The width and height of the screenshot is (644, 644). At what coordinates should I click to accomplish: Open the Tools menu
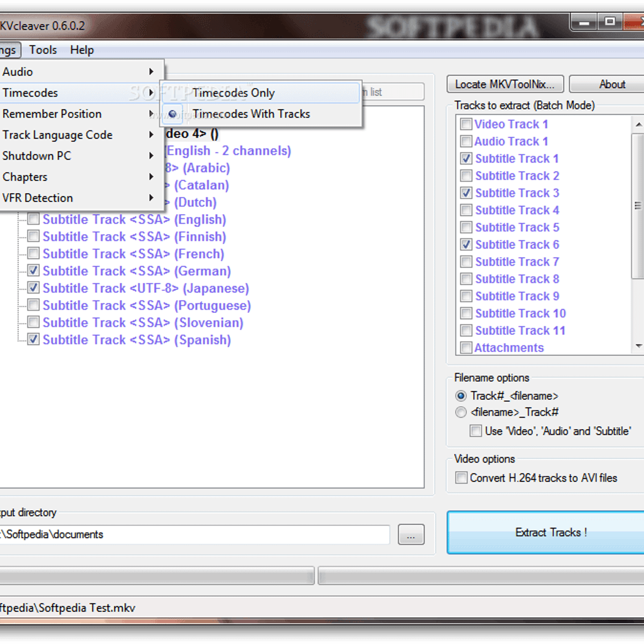pos(42,49)
